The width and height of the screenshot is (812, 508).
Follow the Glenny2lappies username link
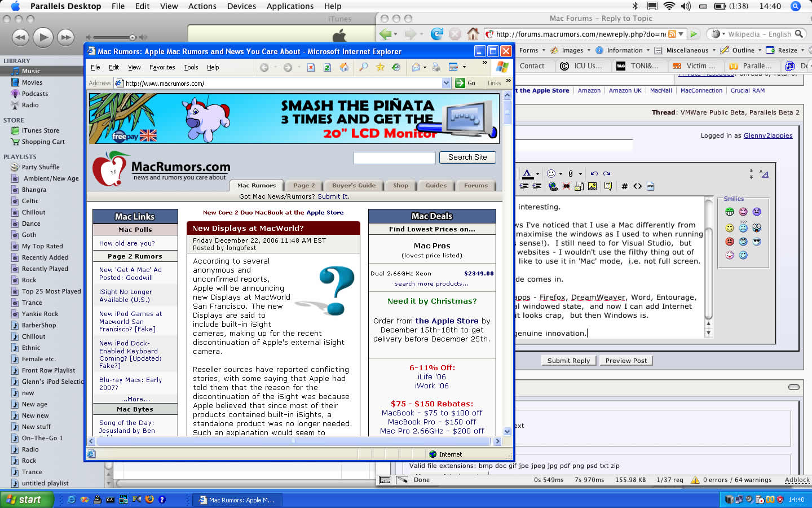[768, 135]
